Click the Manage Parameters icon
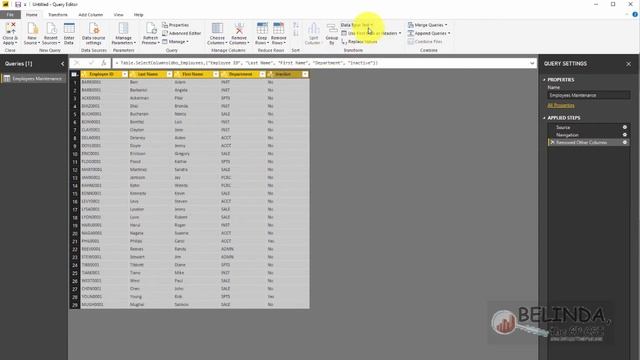Viewport: 640px width, 360px height. click(123, 33)
